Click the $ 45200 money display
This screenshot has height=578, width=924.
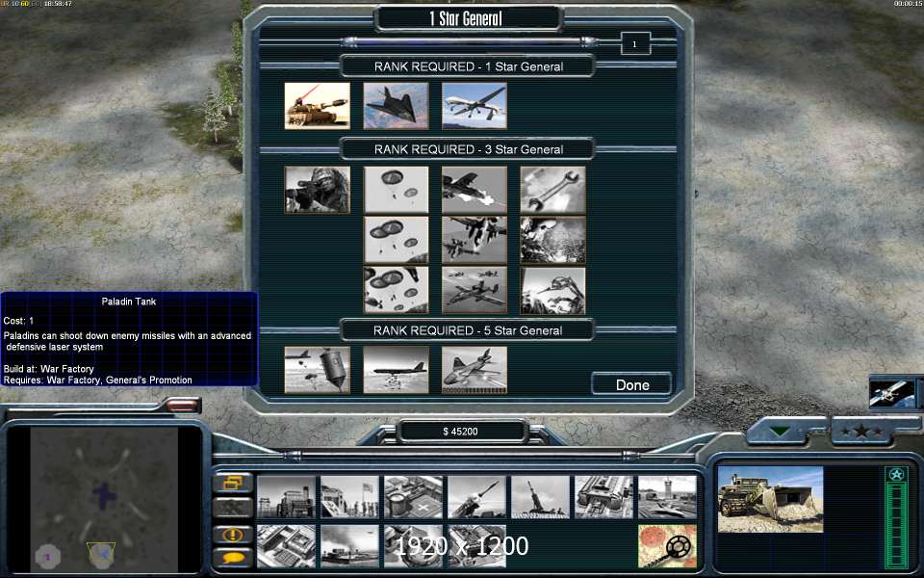pos(460,432)
